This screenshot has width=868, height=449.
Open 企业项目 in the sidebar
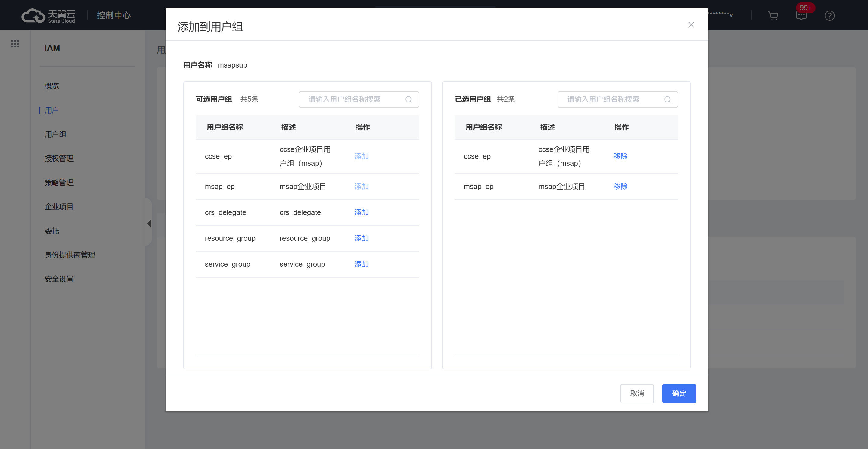click(59, 207)
